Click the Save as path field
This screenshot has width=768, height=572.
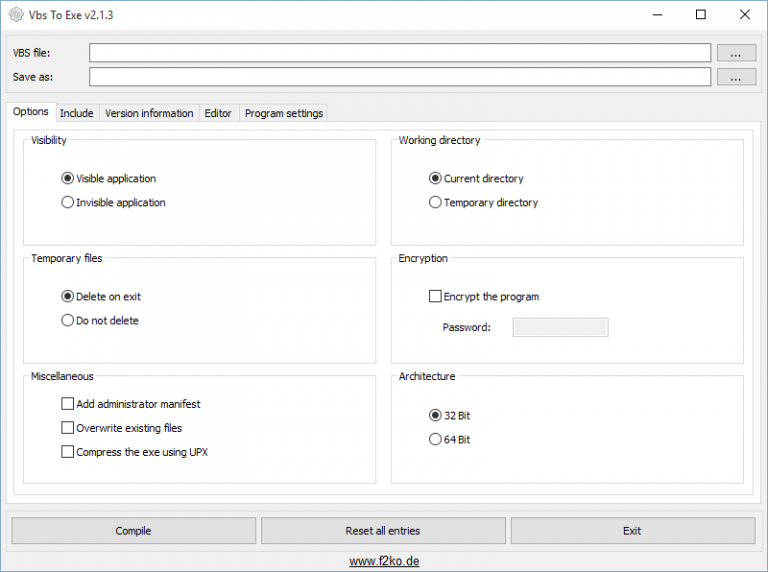[400, 77]
